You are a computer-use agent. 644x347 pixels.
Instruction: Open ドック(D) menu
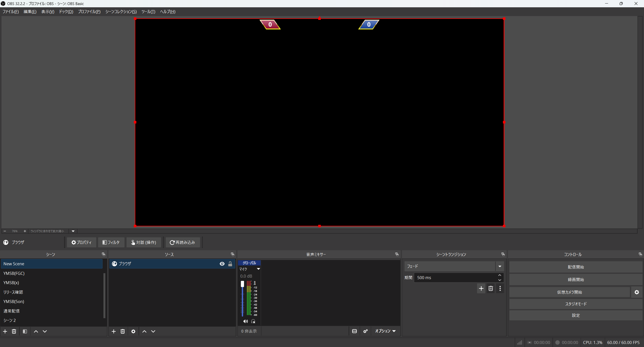click(x=66, y=12)
